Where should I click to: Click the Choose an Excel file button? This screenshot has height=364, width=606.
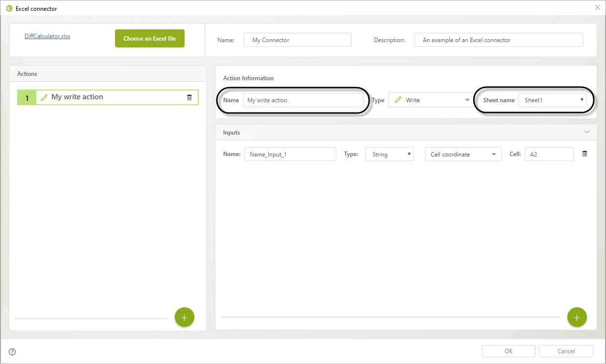pyautogui.click(x=150, y=39)
